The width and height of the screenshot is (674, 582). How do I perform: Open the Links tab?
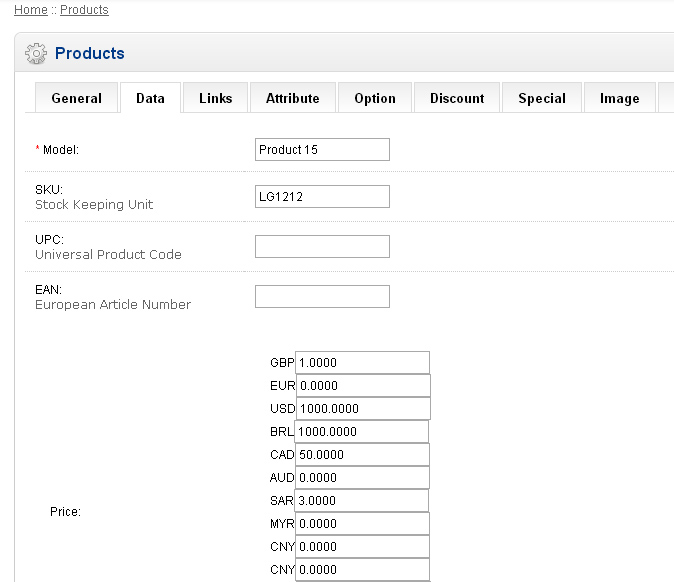pyautogui.click(x=215, y=98)
